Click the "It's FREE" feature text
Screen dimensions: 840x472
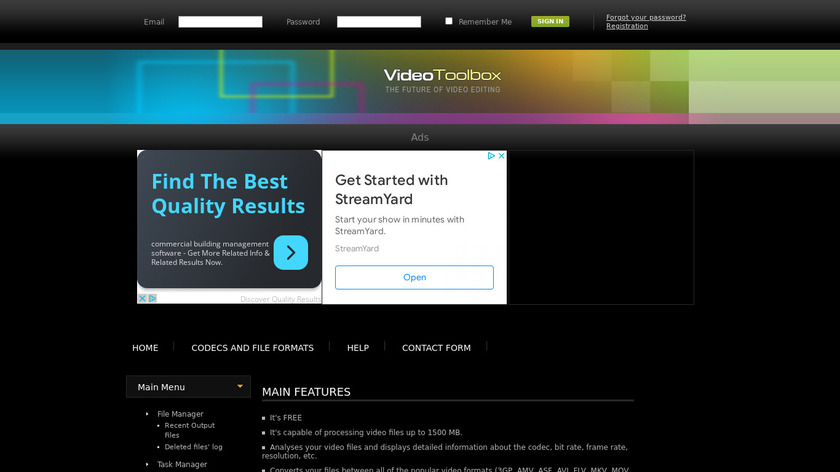coord(286,418)
